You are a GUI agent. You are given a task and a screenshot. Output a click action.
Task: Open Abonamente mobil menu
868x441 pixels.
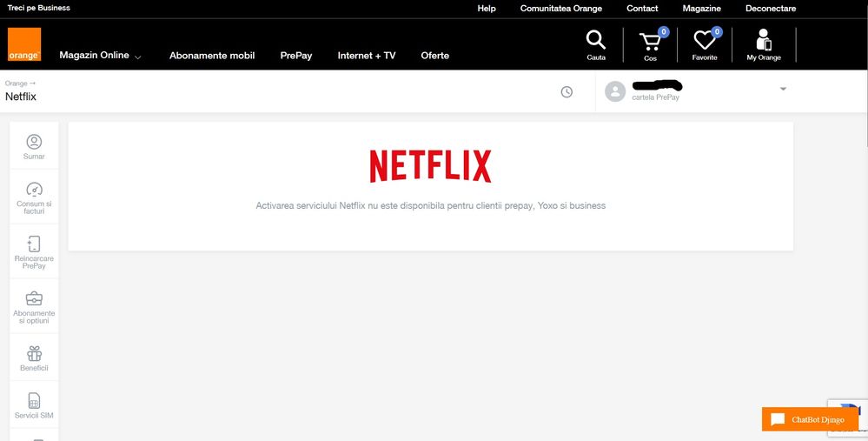212,56
